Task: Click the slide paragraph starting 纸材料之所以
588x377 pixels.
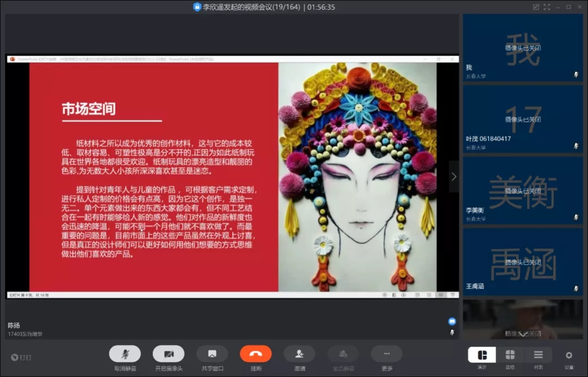Action: 158,157
